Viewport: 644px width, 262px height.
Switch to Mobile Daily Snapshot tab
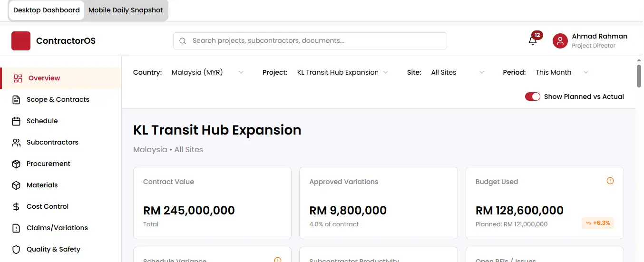(x=126, y=10)
